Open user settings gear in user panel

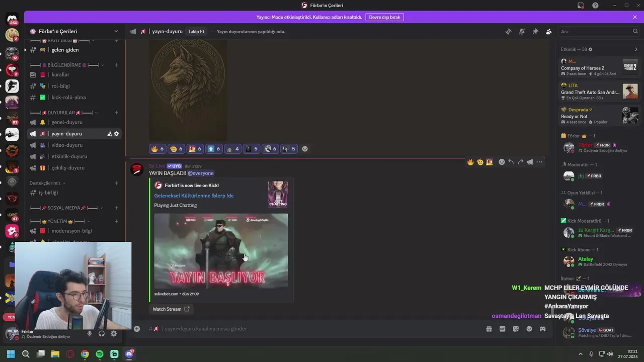pos(114,333)
